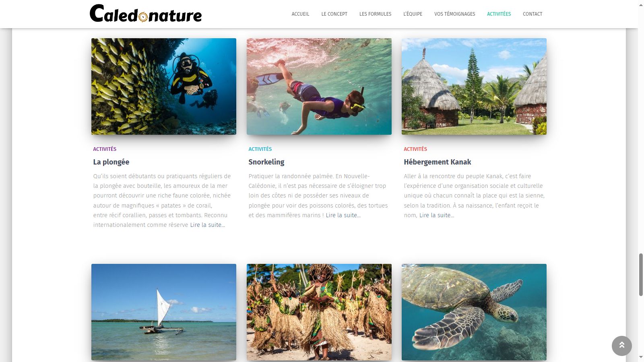644x362 pixels.
Task: Open LE CONCEPT in navigation
Action: point(334,14)
